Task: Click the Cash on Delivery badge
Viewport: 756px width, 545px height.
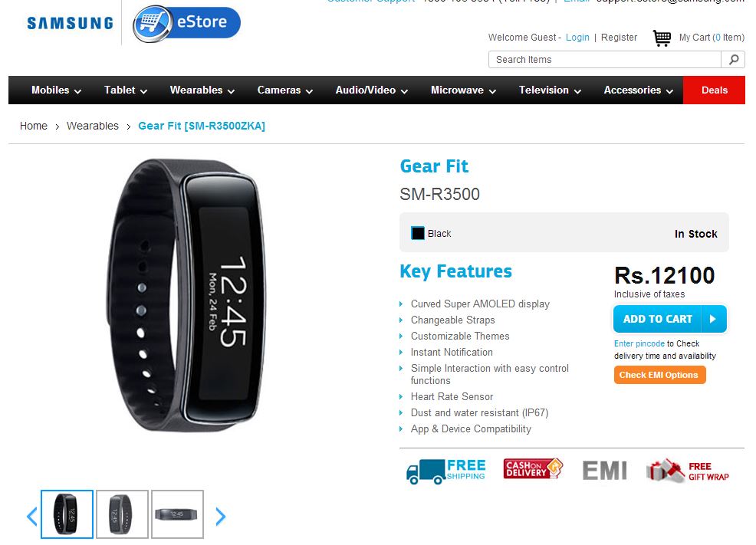Action: (533, 468)
